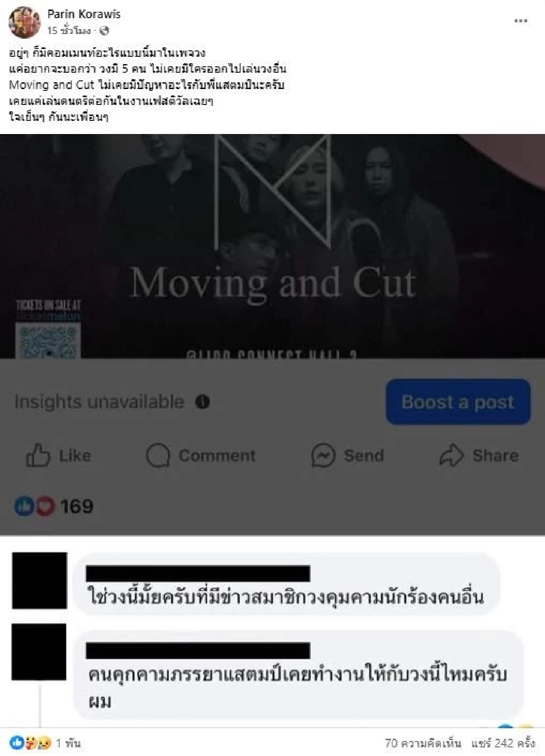545x756 pixels.
Task: Open the second commenter's blacked-out avatar
Action: pos(39,652)
